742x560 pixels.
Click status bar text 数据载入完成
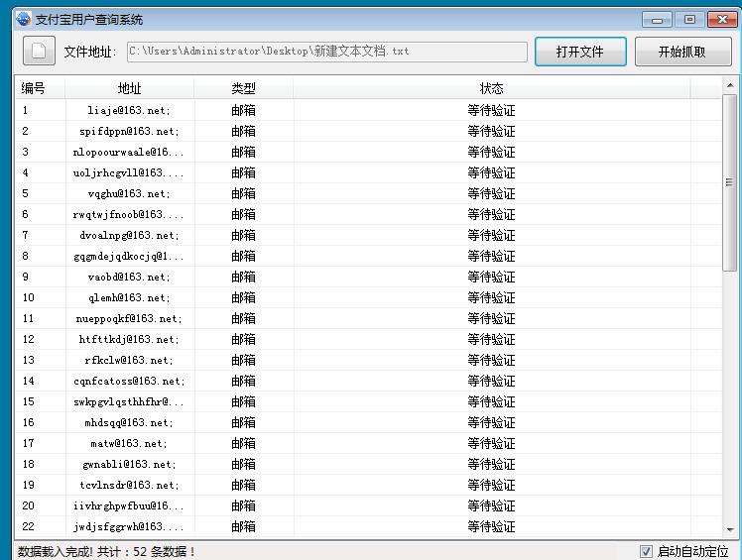[x=56, y=551]
